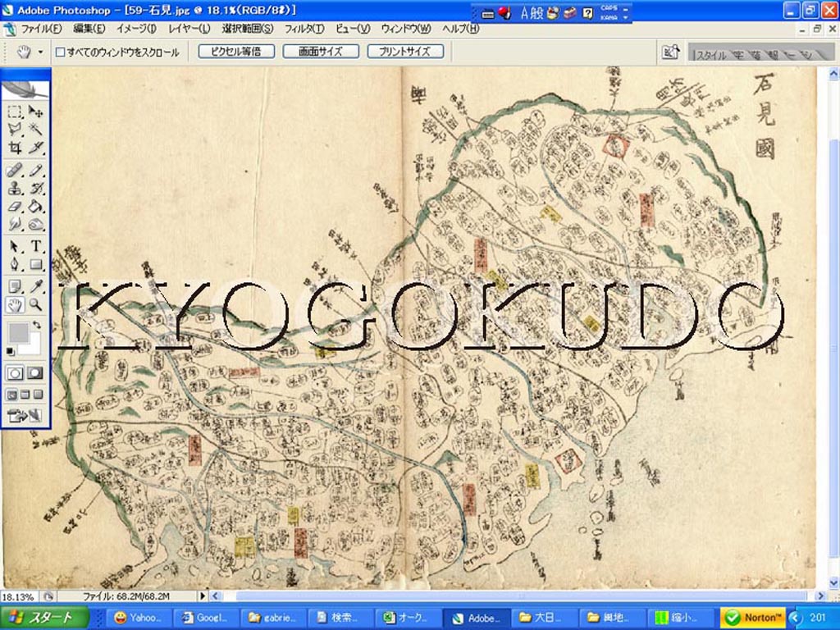Screen dimensions: 840x630
Task: Click the horizontal scrollbar track
Action: point(517,596)
